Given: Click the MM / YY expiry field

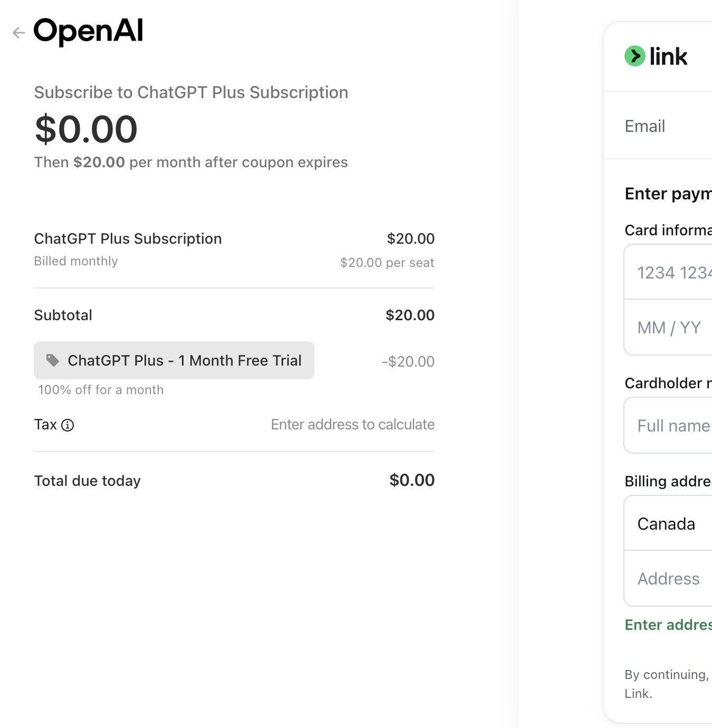Looking at the screenshot, I should point(668,328).
